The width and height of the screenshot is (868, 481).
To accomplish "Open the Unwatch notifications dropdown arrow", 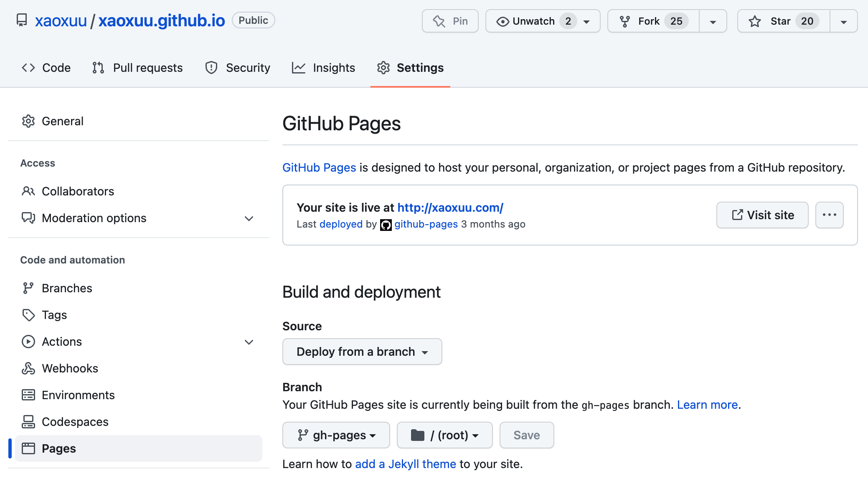I will point(586,21).
